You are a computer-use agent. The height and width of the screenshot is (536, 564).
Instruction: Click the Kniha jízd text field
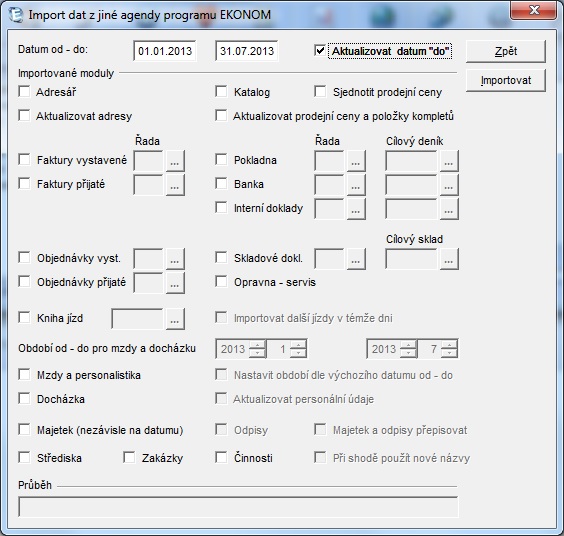click(x=137, y=319)
